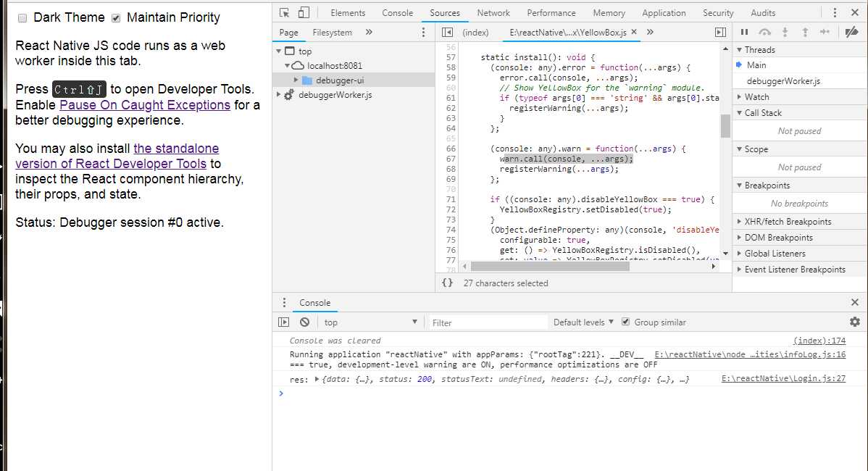This screenshot has width=868, height=471.
Task: Uncheck the Maintain Priority checkbox
Action: pyautogui.click(x=116, y=18)
